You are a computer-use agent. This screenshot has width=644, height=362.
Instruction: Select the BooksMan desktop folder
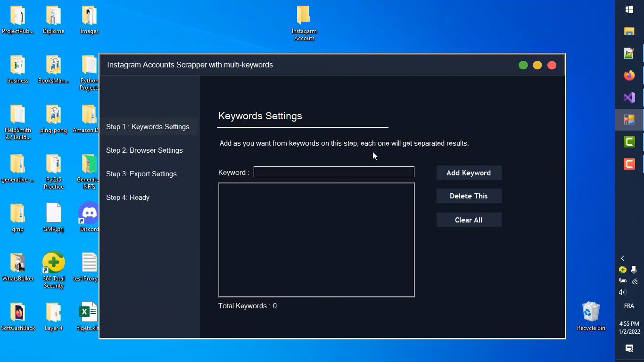tap(53, 70)
